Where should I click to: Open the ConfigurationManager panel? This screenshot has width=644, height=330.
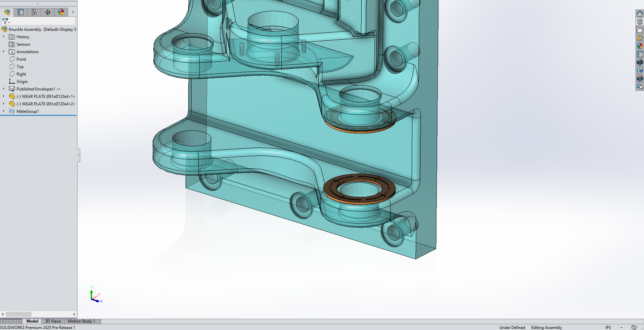34,12
